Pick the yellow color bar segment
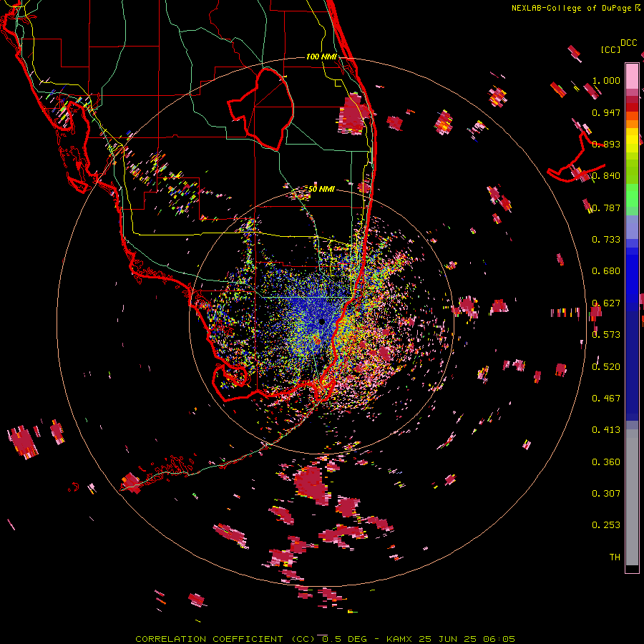The width and height of the screenshot is (644, 644). click(x=632, y=141)
